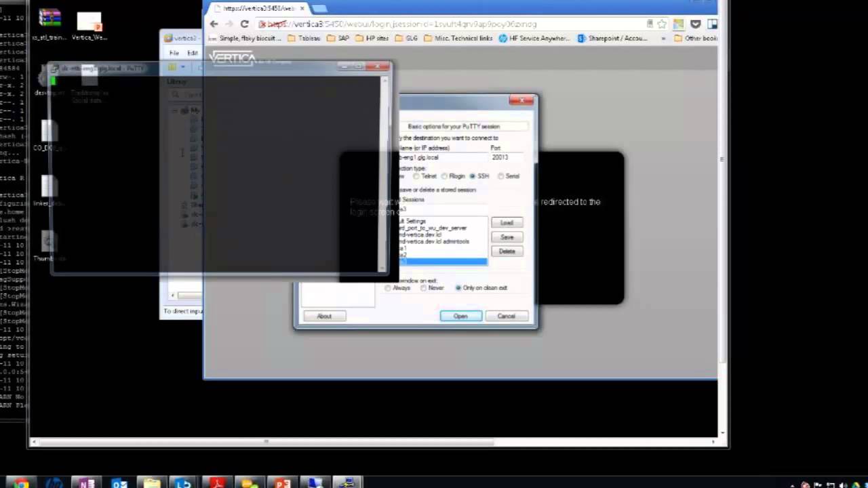The image size is (868, 488).
Task: Click Open button in PuTTY Configuration dialog
Action: point(460,316)
